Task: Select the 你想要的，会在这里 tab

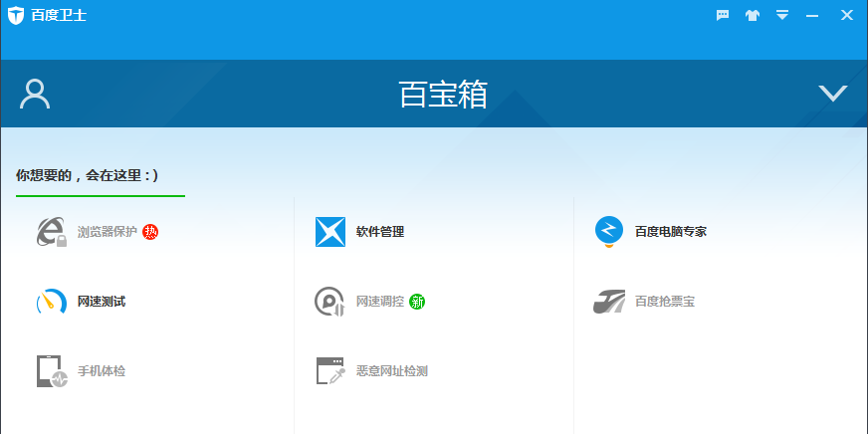Action: tap(87, 176)
